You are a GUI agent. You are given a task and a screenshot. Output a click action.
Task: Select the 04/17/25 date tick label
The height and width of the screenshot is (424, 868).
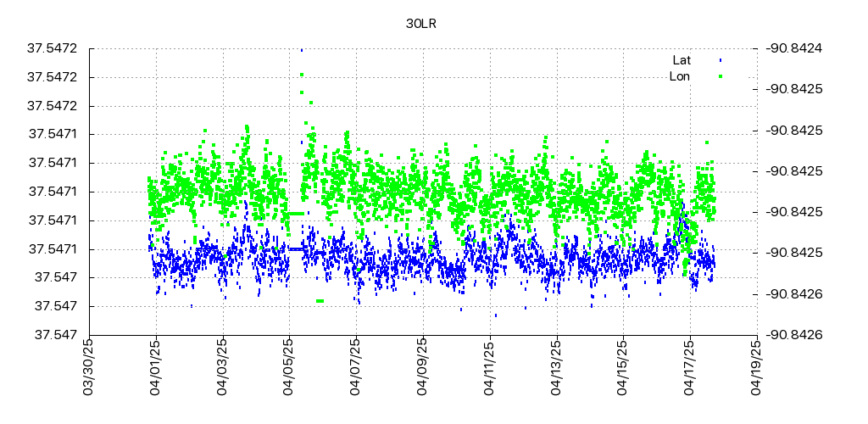(x=690, y=367)
